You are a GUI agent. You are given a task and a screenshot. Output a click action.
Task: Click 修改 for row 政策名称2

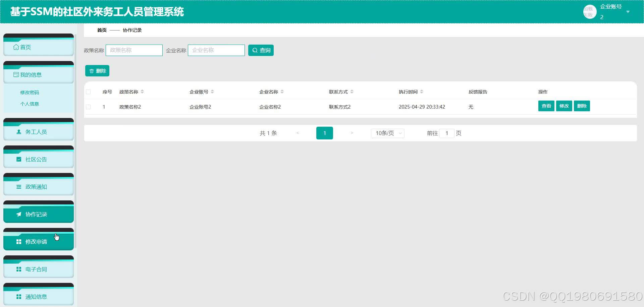(x=564, y=106)
